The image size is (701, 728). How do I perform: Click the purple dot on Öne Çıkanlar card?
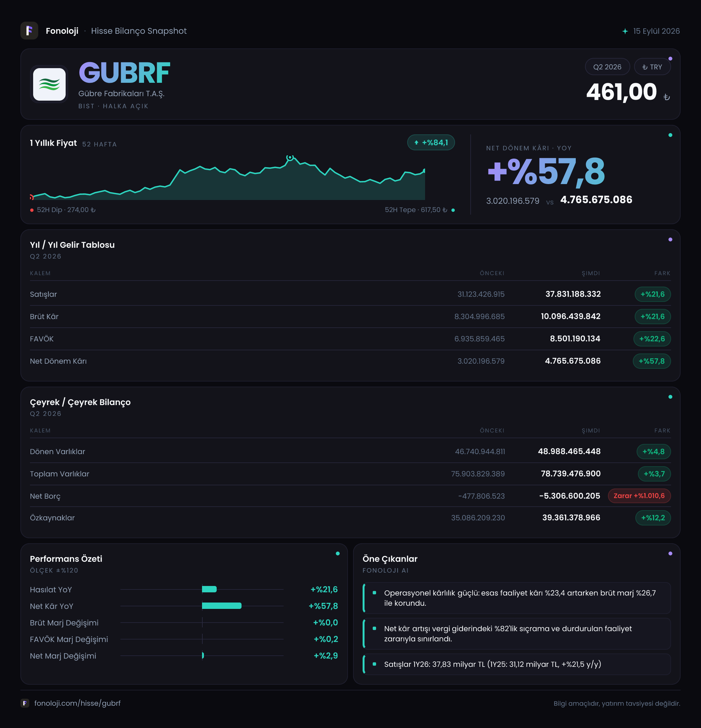[670, 553]
